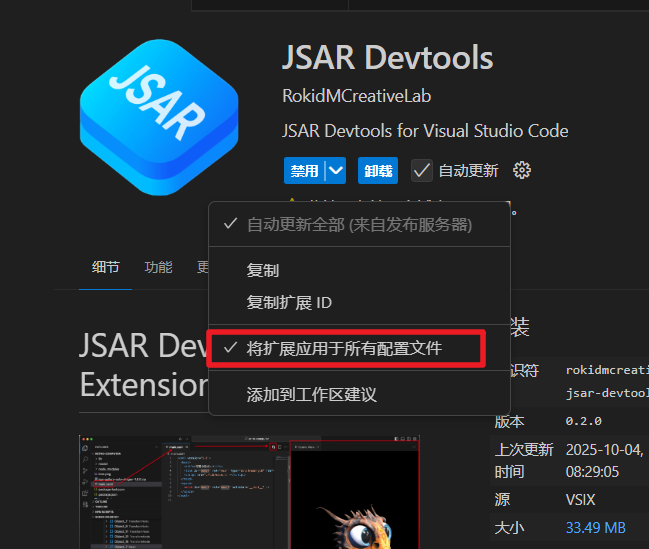Select 添加到工作区建议 menu entry
This screenshot has width=649, height=549.
click(359, 394)
